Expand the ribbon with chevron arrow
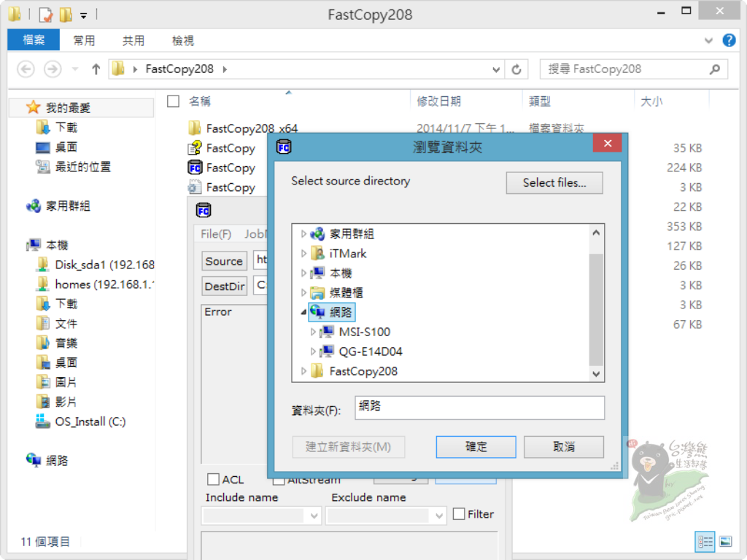The width and height of the screenshot is (747, 560). 708,41
